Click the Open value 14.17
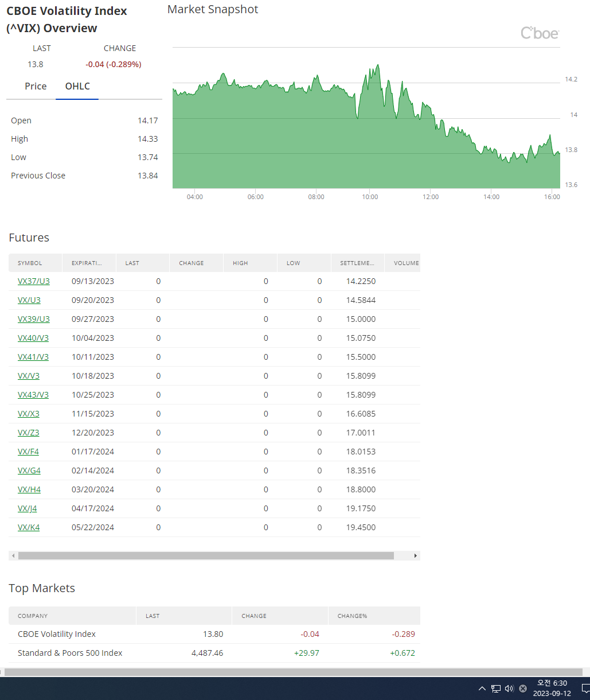Image resolution: width=590 pixels, height=700 pixels. 148,120
